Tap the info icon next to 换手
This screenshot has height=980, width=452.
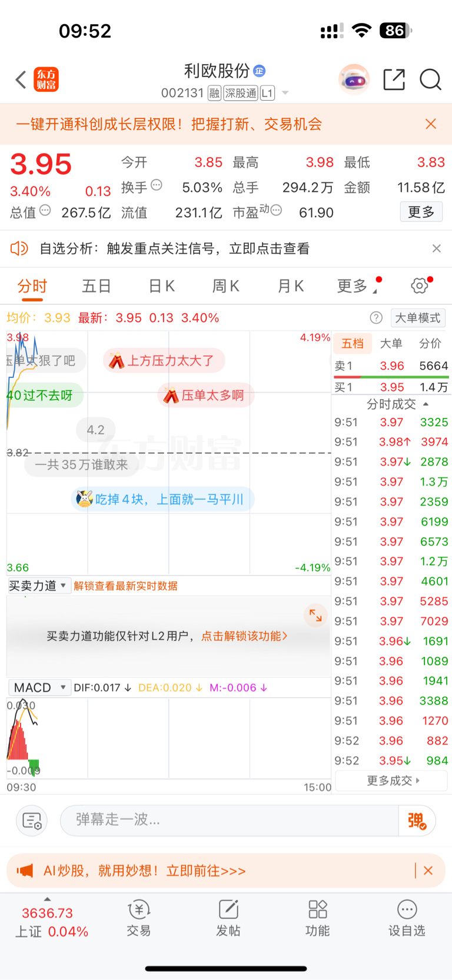pos(157,185)
